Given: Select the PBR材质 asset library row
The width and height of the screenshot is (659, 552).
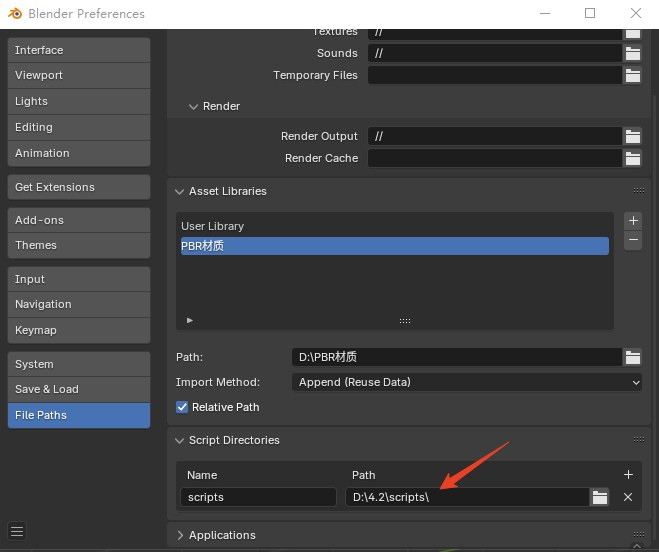Looking at the screenshot, I should 395,246.
